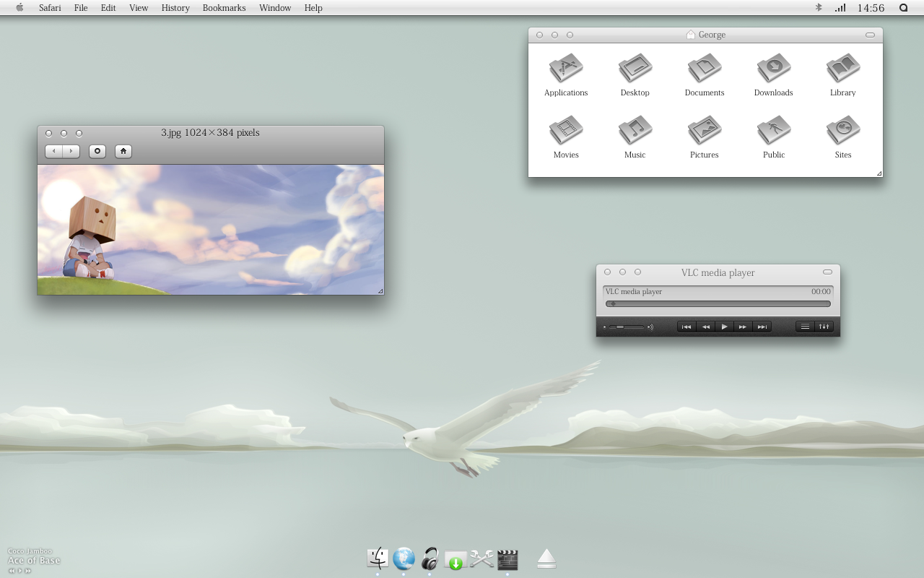Skip to previous track in VLC
The height and width of the screenshot is (578, 924).
(687, 327)
